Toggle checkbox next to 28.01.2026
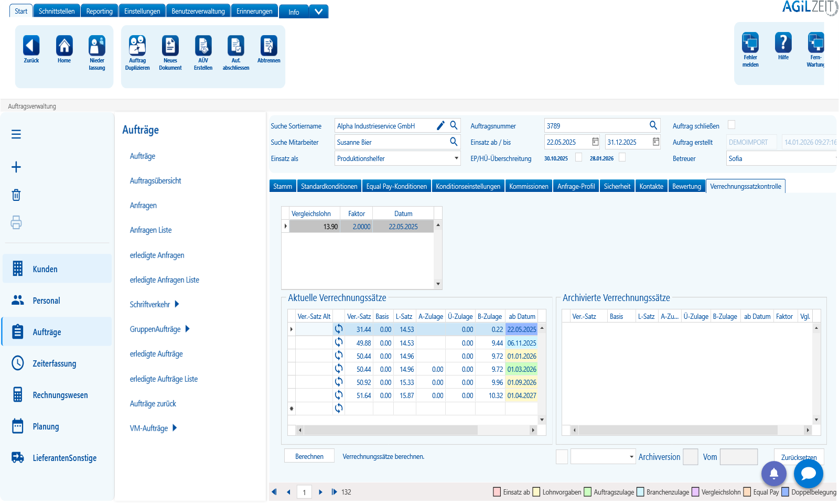 coord(622,157)
